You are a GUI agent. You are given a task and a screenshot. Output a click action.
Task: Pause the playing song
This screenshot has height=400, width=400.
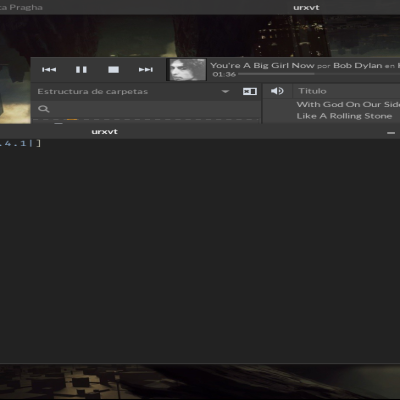(81, 70)
